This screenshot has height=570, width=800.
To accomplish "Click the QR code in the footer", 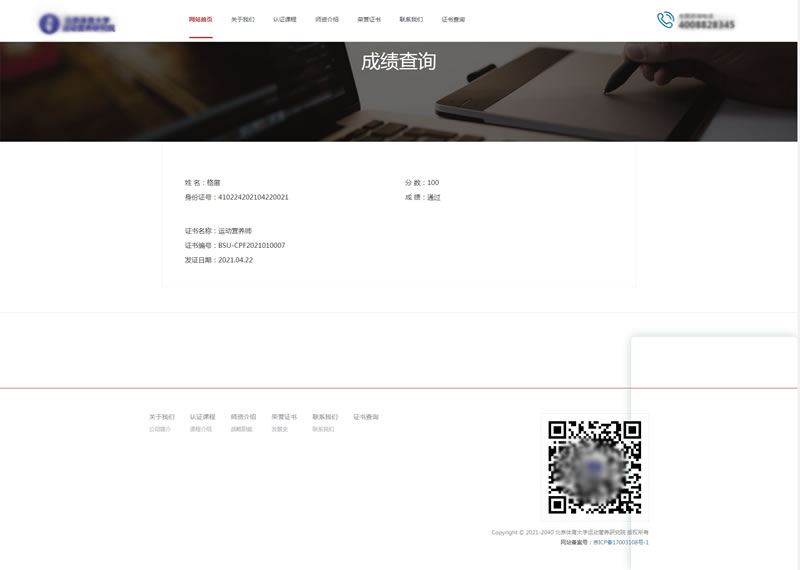I will (594, 467).
